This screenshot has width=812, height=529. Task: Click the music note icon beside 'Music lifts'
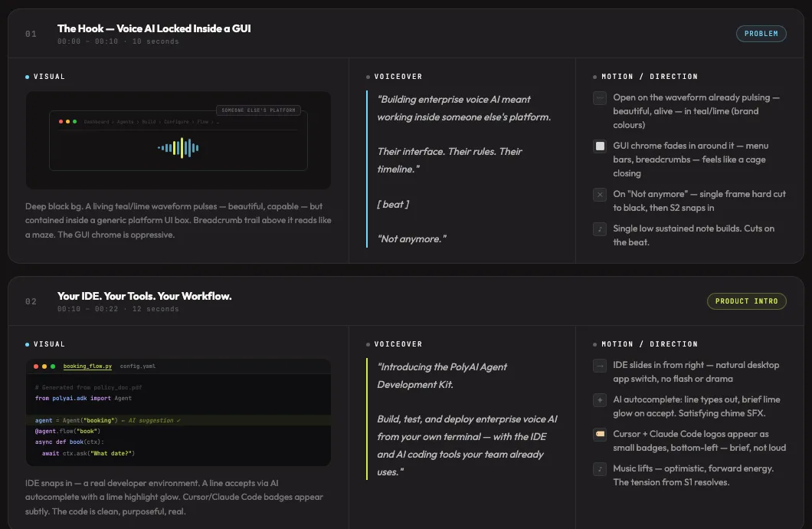coord(600,469)
